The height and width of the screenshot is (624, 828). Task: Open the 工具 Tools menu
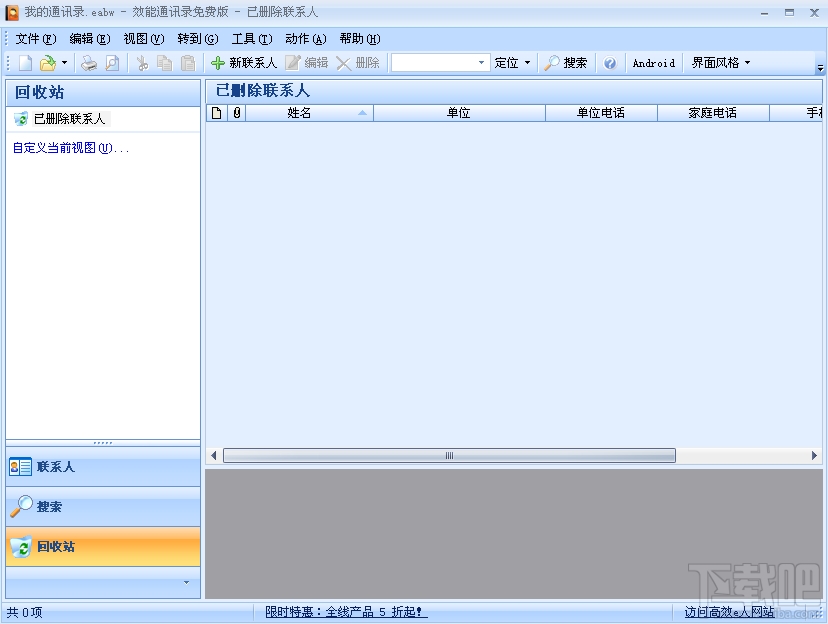[x=251, y=38]
